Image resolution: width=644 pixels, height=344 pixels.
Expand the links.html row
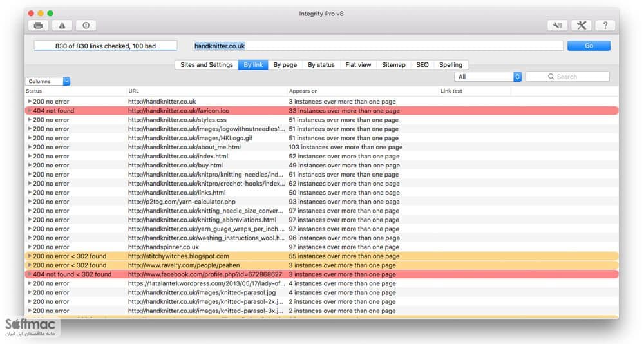point(30,193)
